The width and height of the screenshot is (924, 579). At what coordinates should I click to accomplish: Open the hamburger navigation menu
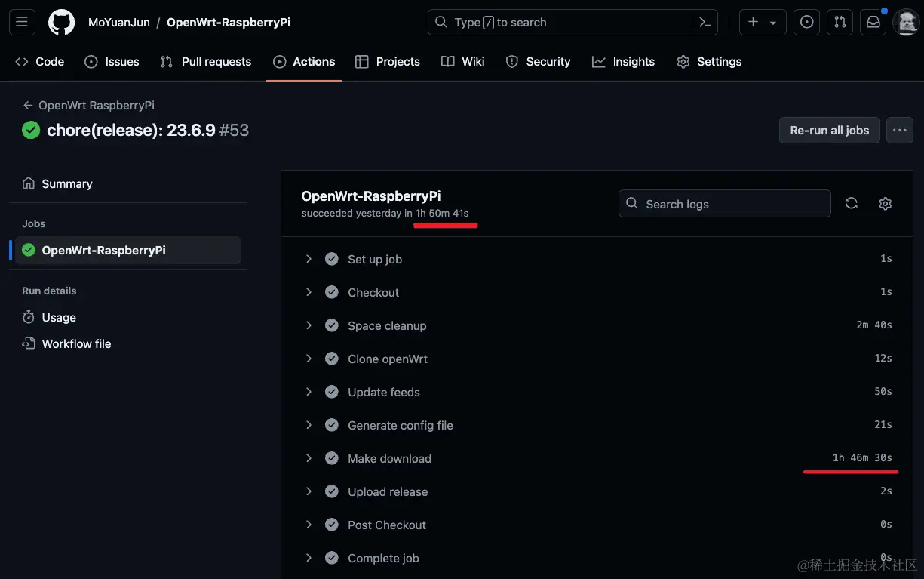22,23
